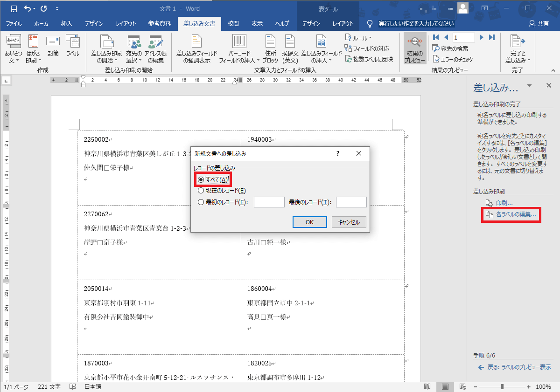Select the 最初のレコード radio button
Image resolution: width=560 pixels, height=392 pixels.
tap(201, 202)
